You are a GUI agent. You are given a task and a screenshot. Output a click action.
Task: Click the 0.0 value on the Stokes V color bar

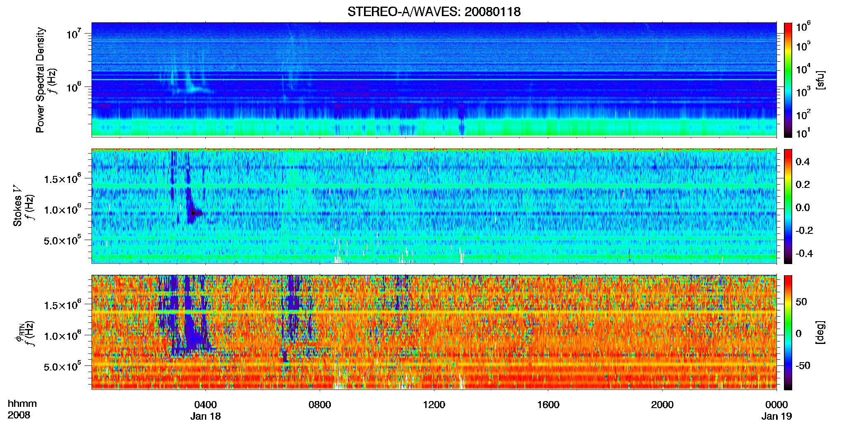tap(803, 207)
